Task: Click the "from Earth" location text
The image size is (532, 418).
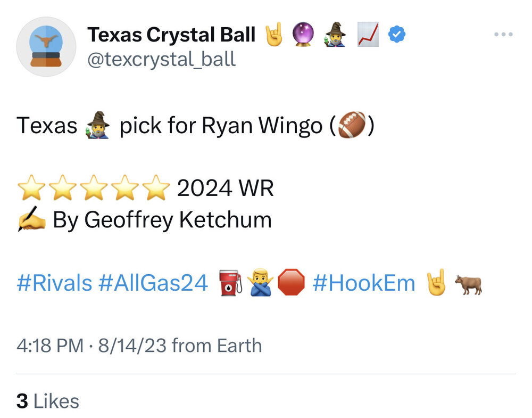Action: [x=217, y=346]
